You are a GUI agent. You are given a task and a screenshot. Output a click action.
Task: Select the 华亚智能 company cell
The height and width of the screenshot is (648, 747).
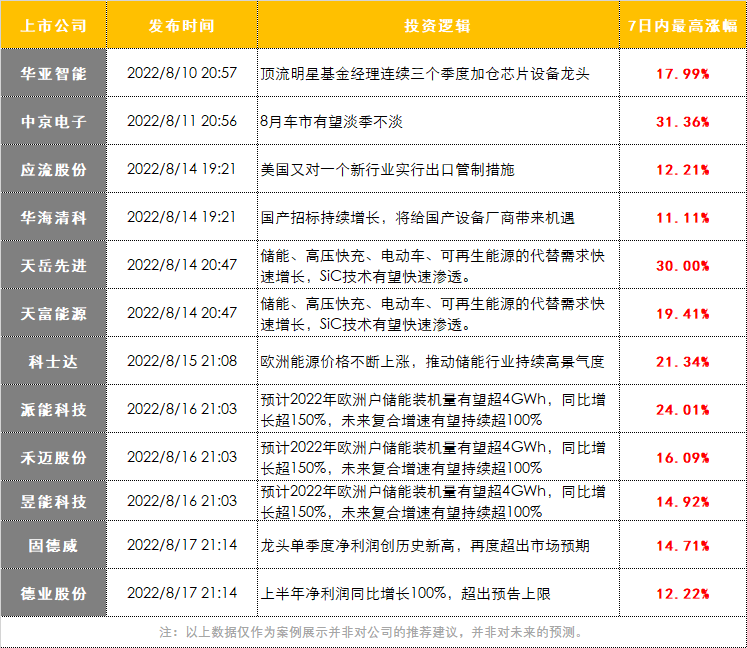tap(53, 73)
